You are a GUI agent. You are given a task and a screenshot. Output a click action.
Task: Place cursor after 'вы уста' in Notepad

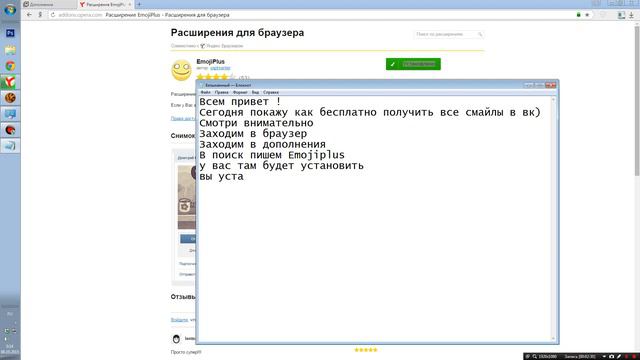coord(244,177)
